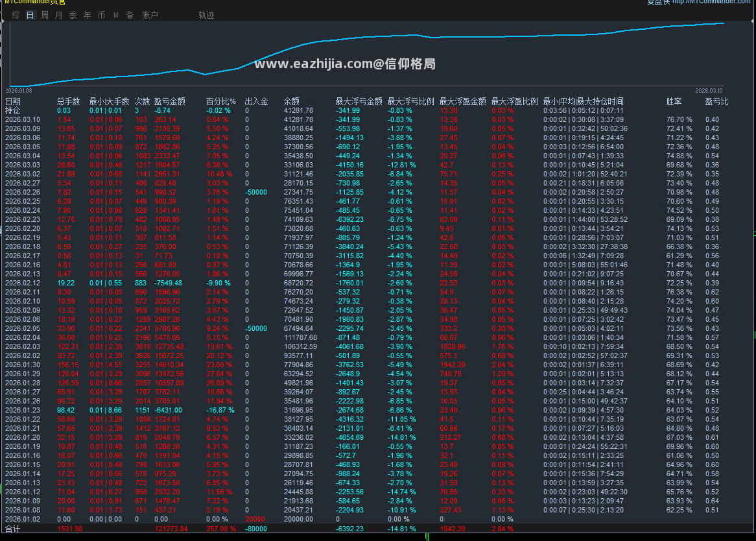The image size is (756, 541).
Task: Sort by the 次数 column header
Action: point(142,101)
